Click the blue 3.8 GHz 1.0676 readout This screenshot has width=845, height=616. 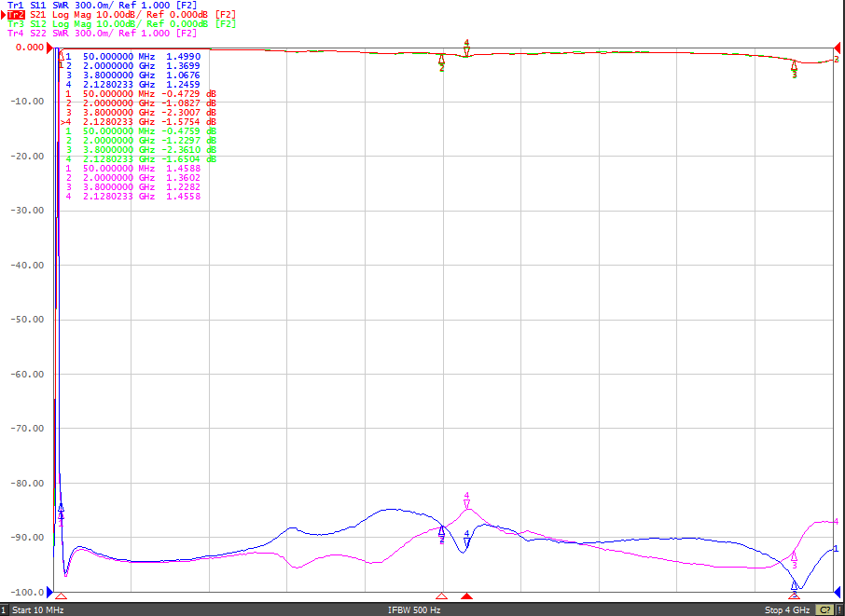(132, 75)
